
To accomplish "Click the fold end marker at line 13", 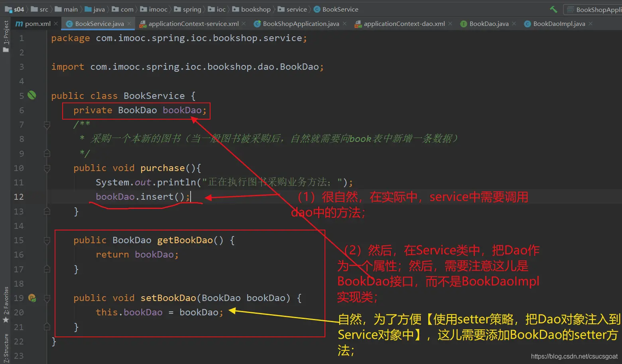I will click(47, 211).
